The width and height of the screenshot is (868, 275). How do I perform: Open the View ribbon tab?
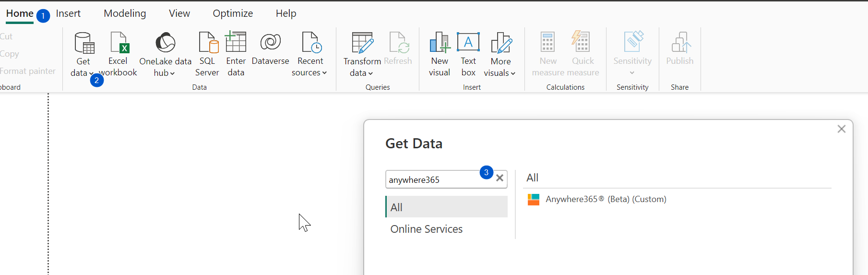coord(179,13)
